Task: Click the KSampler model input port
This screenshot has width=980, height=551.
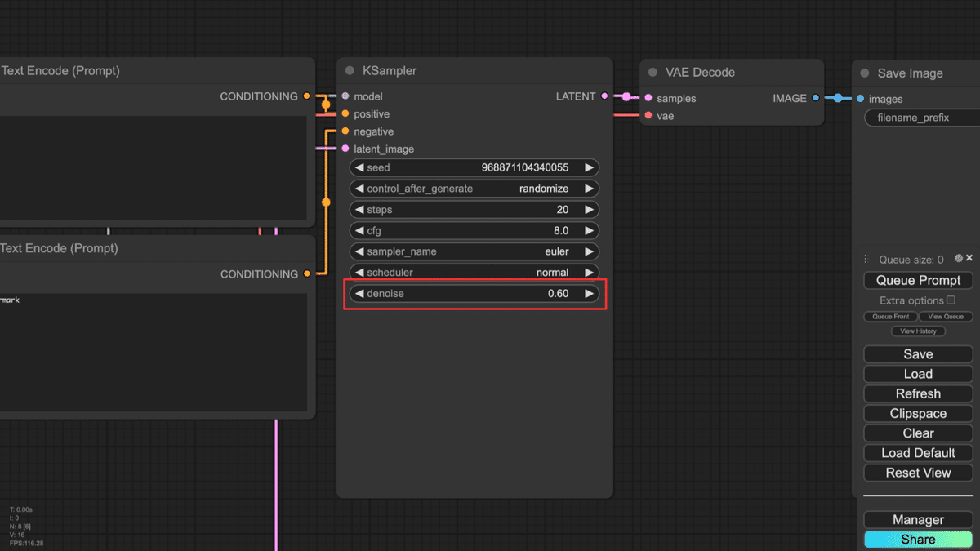Action: coord(345,96)
